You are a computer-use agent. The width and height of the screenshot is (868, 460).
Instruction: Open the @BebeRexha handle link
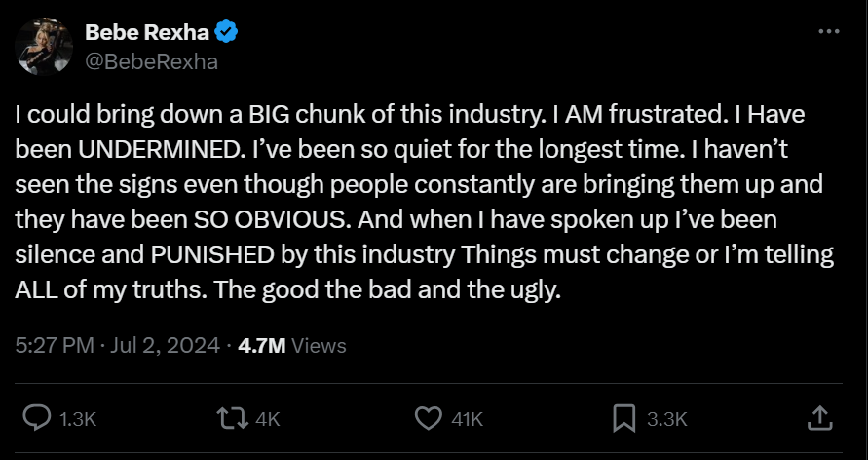pyautogui.click(x=151, y=61)
